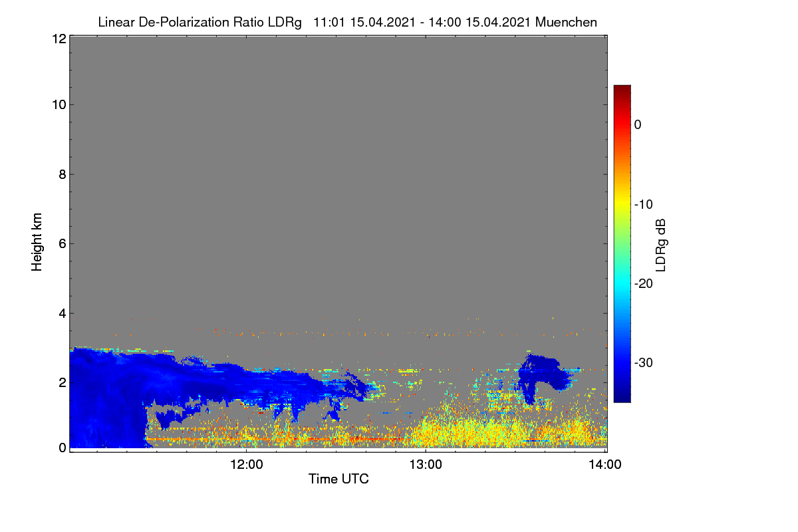Click the 'Time UTC' axis title
Viewport: 798px width, 532px height.
tap(338, 479)
